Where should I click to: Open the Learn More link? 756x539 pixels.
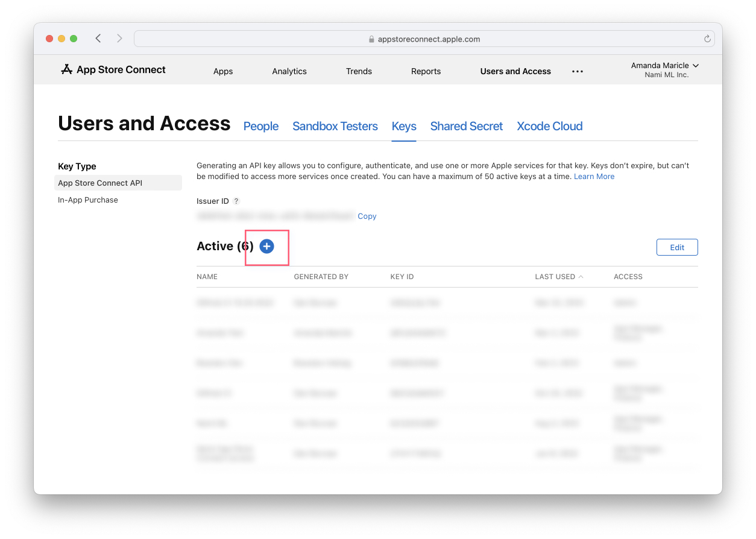(594, 177)
